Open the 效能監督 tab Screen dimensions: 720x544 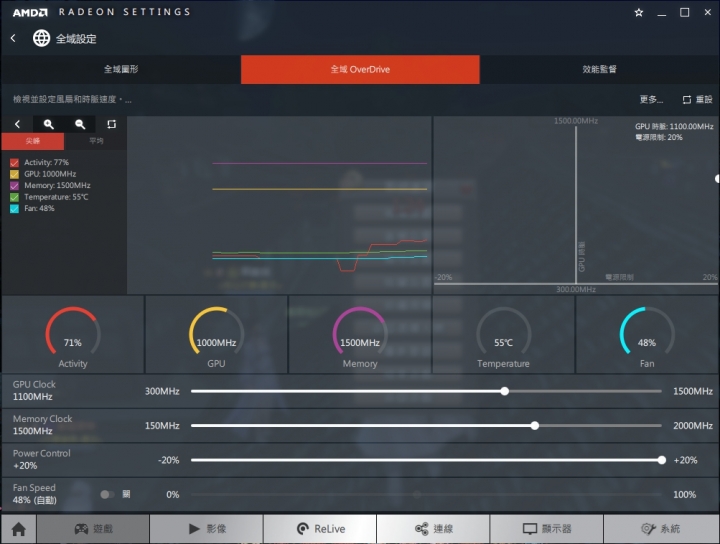(599, 69)
